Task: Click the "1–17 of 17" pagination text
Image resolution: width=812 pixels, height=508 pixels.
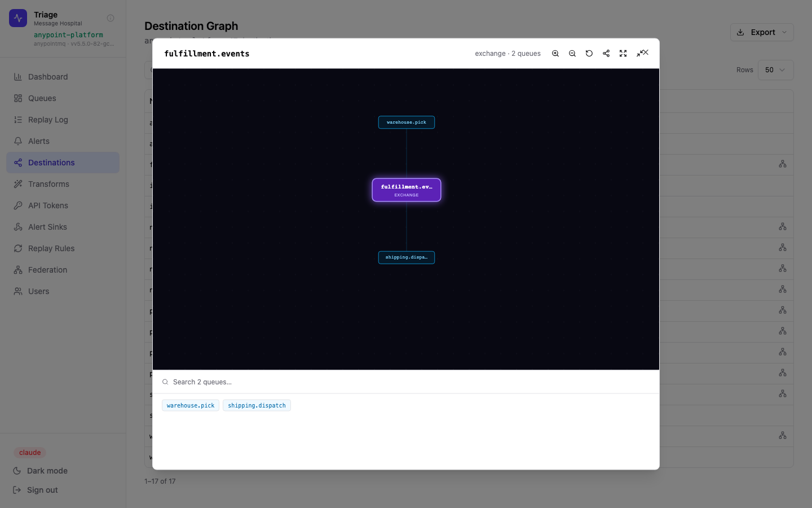Action: [160, 481]
